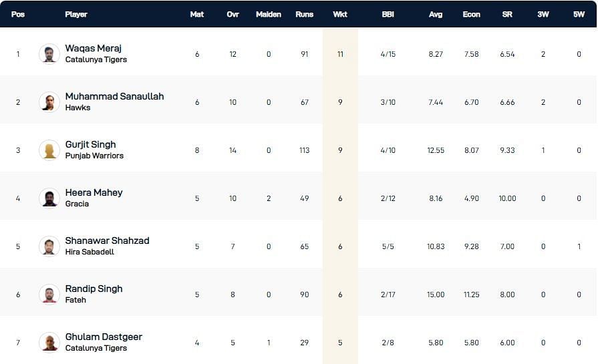This screenshot has width=598, height=364.
Task: Open Waqas Meraj player name link
Action: 94,48
